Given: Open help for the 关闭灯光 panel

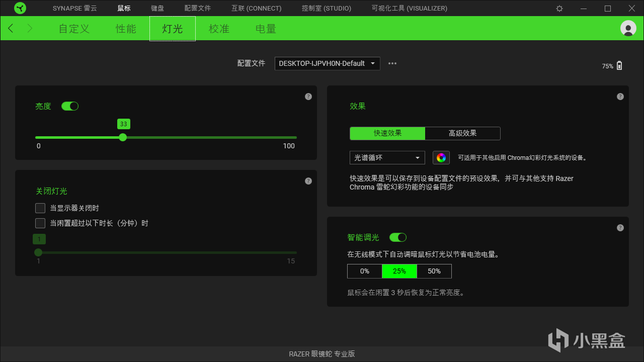Looking at the screenshot, I should [308, 181].
